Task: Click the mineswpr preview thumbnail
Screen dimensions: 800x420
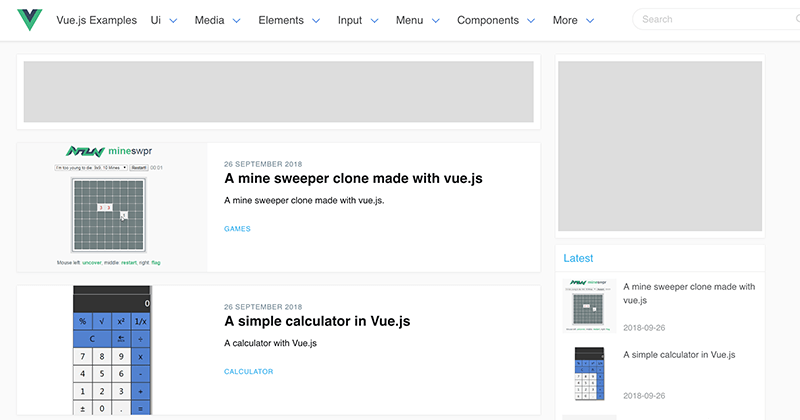Action: pos(112,207)
